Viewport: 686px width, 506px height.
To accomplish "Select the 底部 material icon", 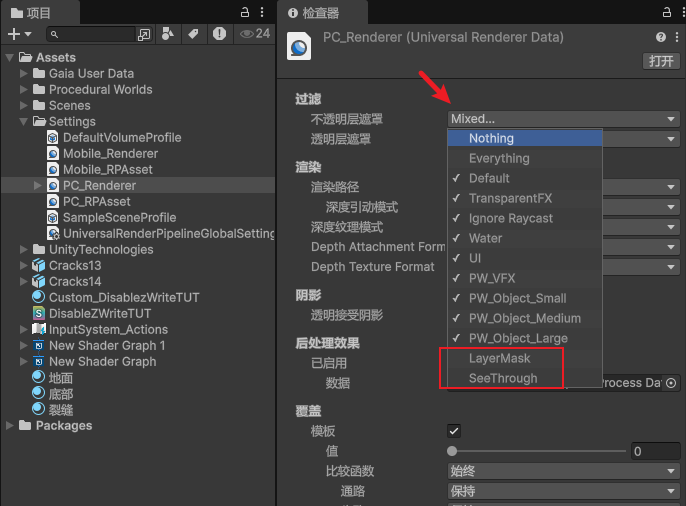I will [38, 393].
